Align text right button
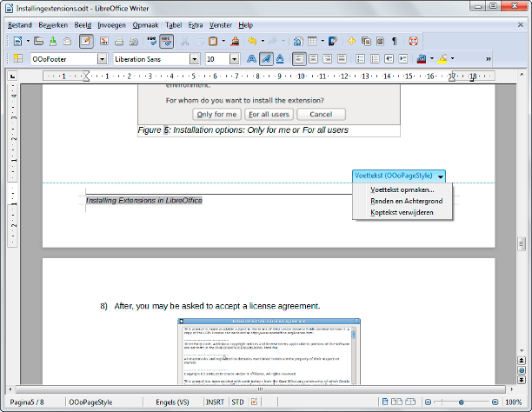 tap(328, 59)
